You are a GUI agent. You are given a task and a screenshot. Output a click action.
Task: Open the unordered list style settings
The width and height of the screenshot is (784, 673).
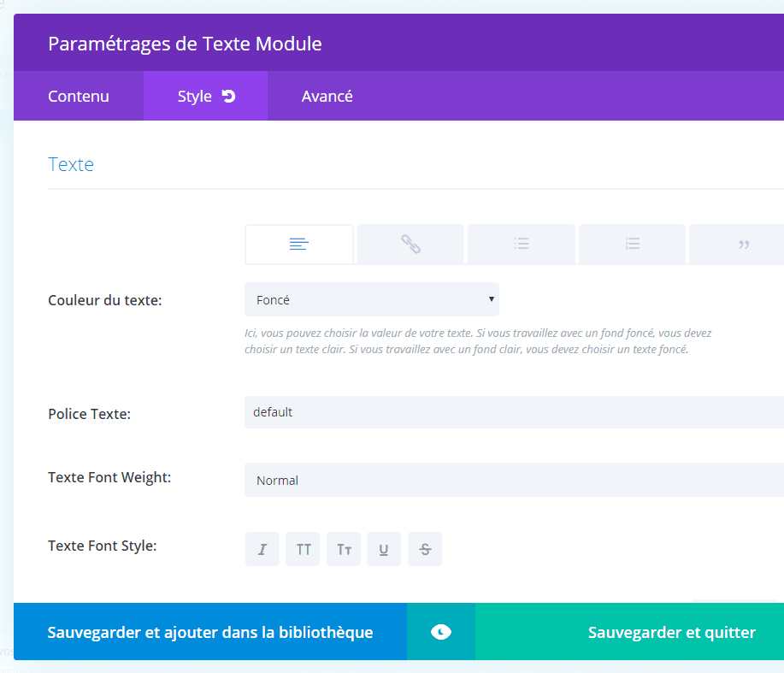tap(522, 244)
